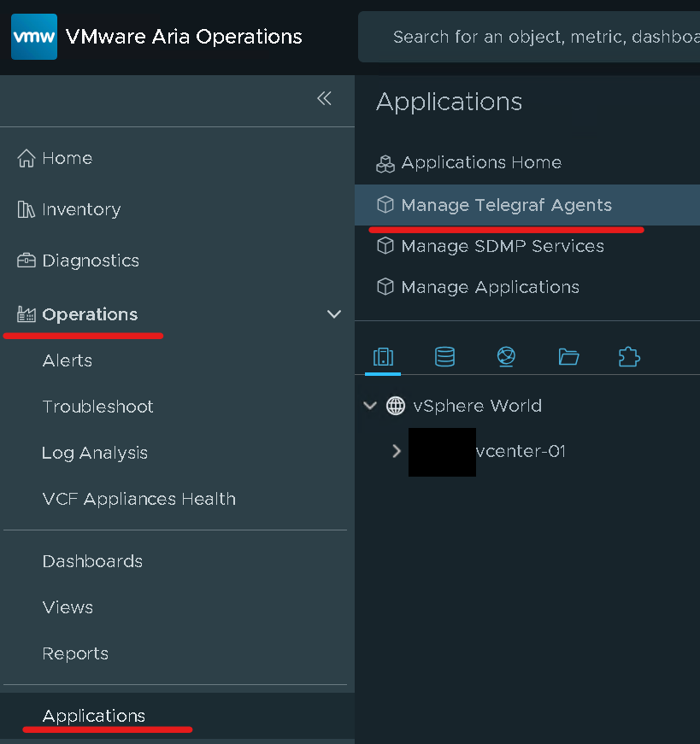The image size is (700, 744).
Task: Select the vcenter-01 tree item
Action: [x=521, y=451]
